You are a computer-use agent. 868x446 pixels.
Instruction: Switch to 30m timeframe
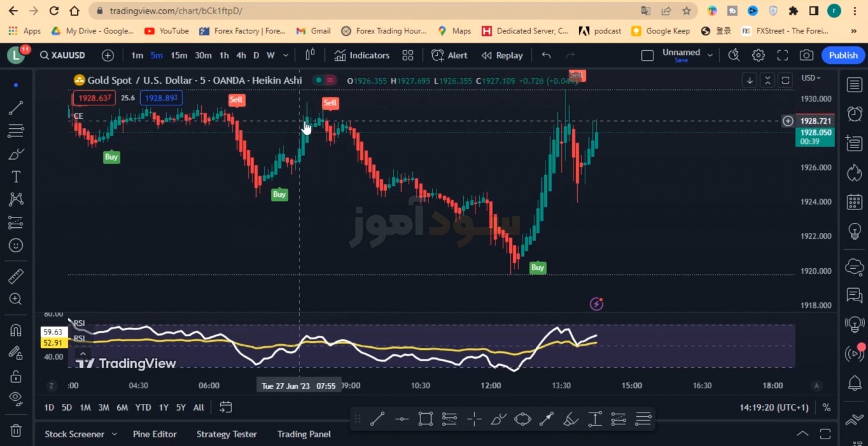(x=203, y=55)
